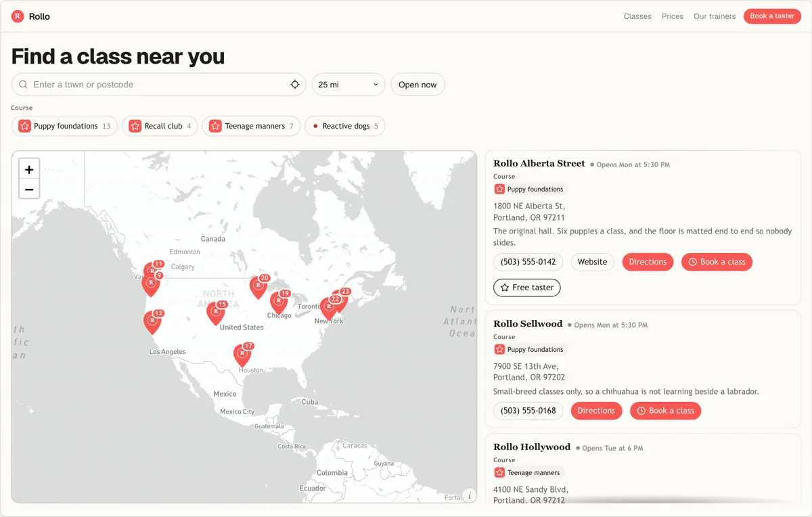Book a class at Rollo Sellwood
The width and height of the screenshot is (812, 517).
click(x=665, y=411)
